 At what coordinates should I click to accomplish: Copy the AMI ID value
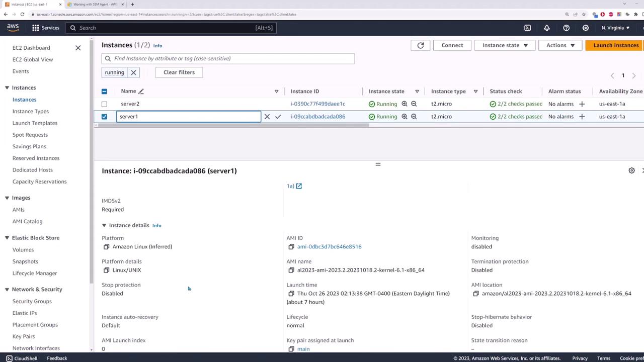(x=291, y=247)
